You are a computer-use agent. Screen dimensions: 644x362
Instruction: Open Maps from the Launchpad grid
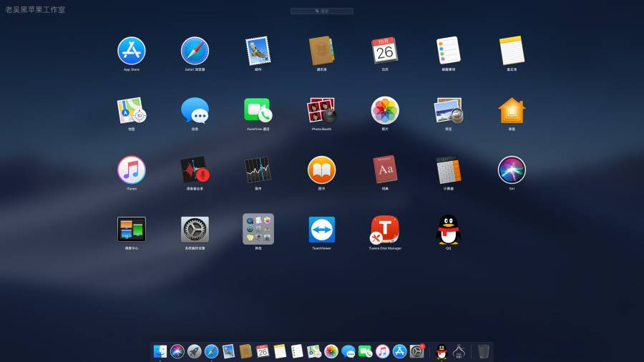click(132, 110)
